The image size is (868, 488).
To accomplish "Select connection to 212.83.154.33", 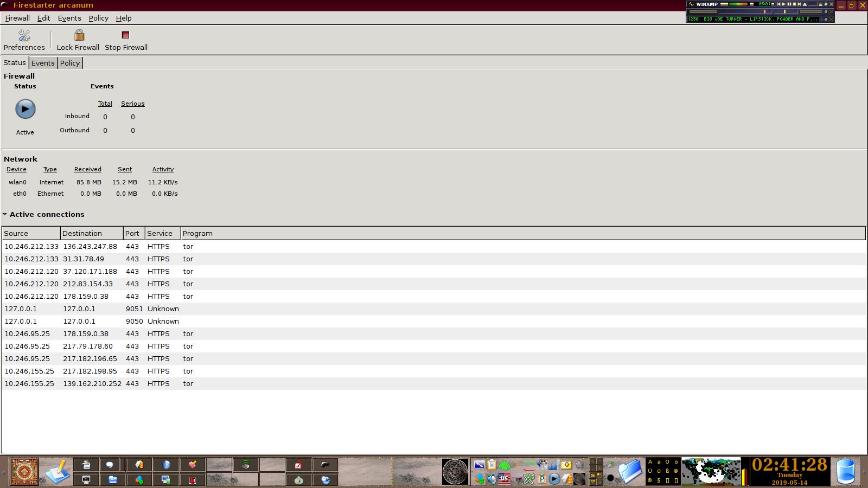I will tap(433, 284).
